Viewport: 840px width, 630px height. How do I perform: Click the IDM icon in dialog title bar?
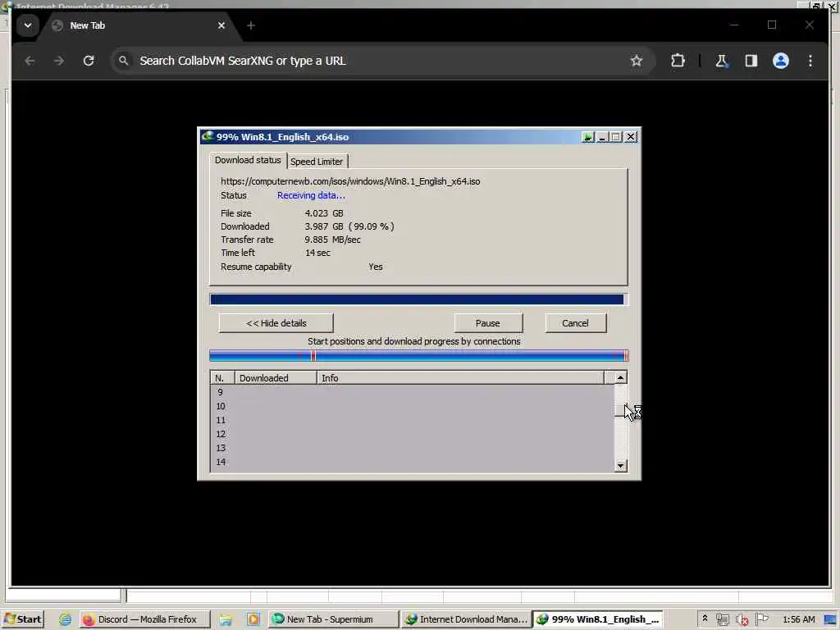coord(208,136)
